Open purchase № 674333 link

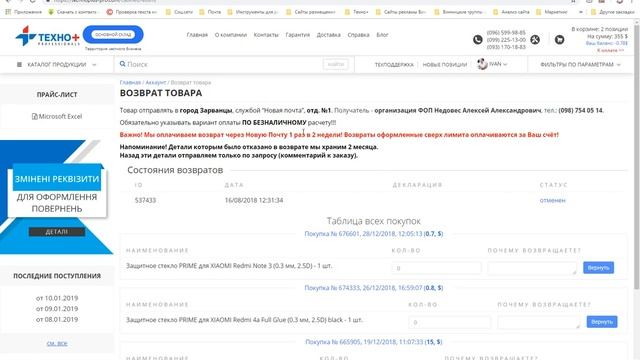tap(373, 288)
